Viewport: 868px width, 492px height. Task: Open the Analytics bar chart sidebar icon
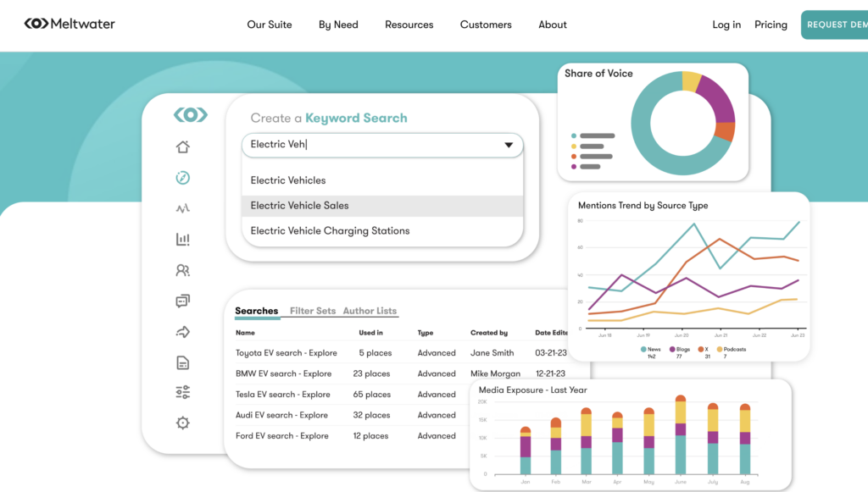[x=183, y=239]
